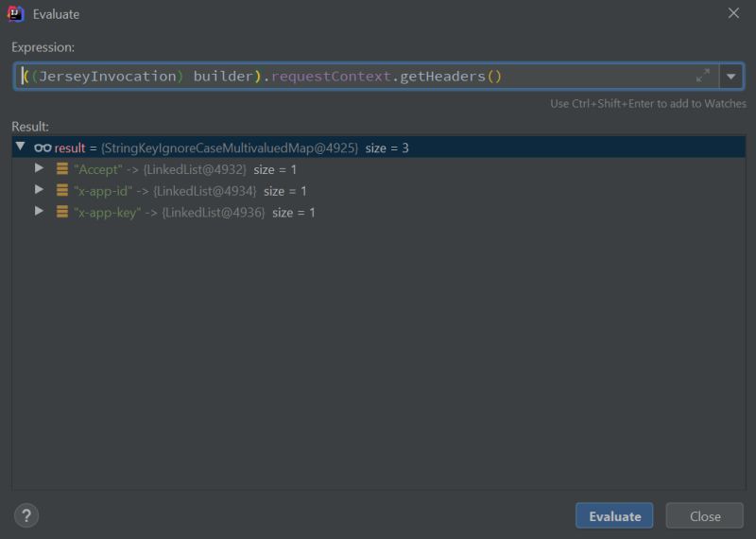This screenshot has width=756, height=539.
Task: Select the result StringKeyIgnoreCaseMultivaluedMap row
Action: pos(379,148)
